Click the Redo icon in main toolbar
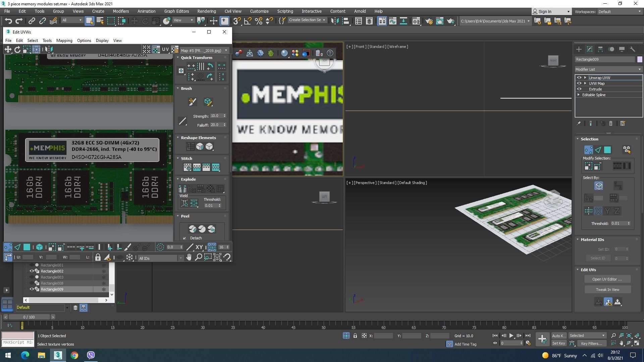644x362 pixels. (19, 21)
